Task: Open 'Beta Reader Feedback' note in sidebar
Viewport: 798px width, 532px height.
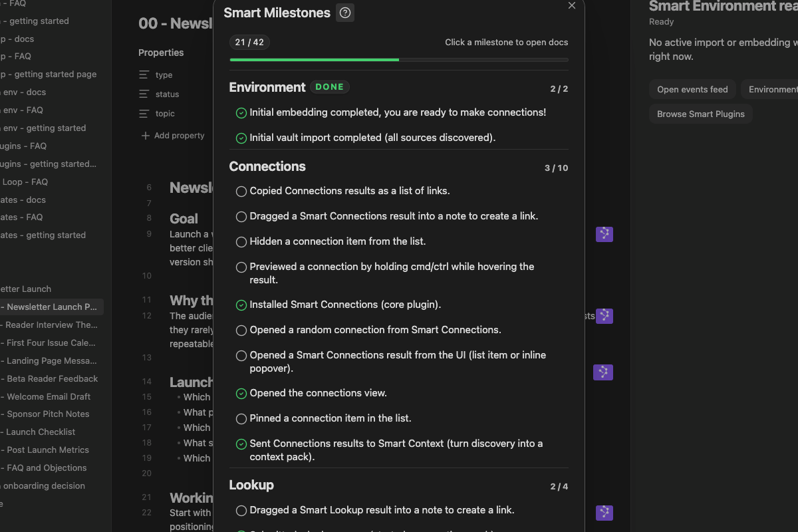Action: pyautogui.click(x=51, y=379)
